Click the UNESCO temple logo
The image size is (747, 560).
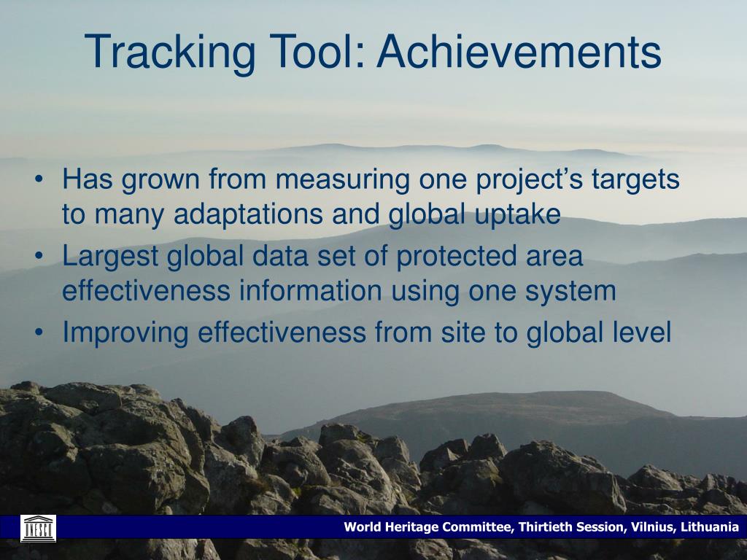pos(38,528)
